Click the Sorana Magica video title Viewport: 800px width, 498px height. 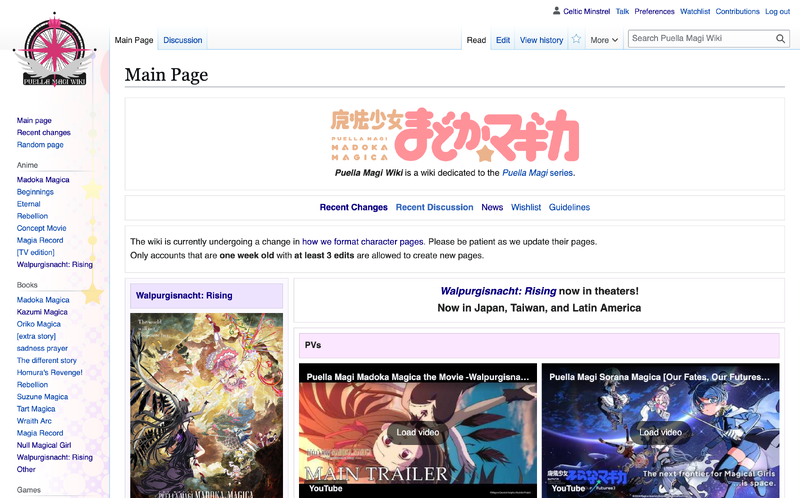coord(659,377)
